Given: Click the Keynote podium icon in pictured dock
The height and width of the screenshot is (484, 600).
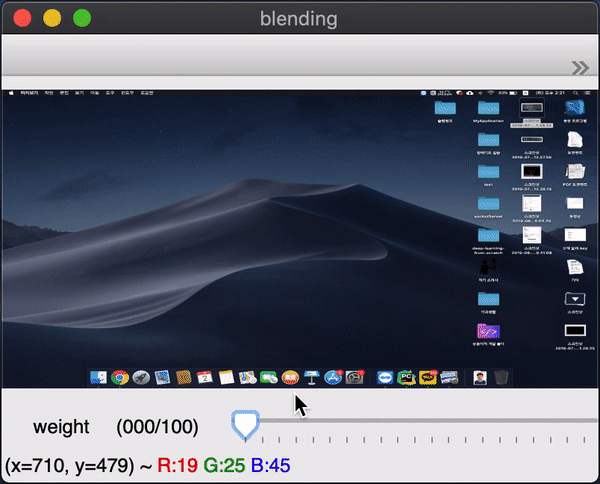Looking at the screenshot, I should (x=311, y=378).
